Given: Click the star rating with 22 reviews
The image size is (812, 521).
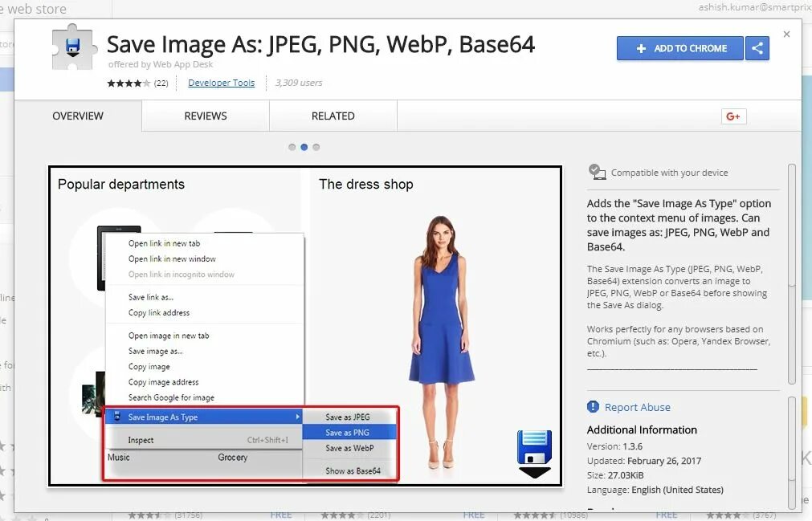Looking at the screenshot, I should (x=137, y=83).
